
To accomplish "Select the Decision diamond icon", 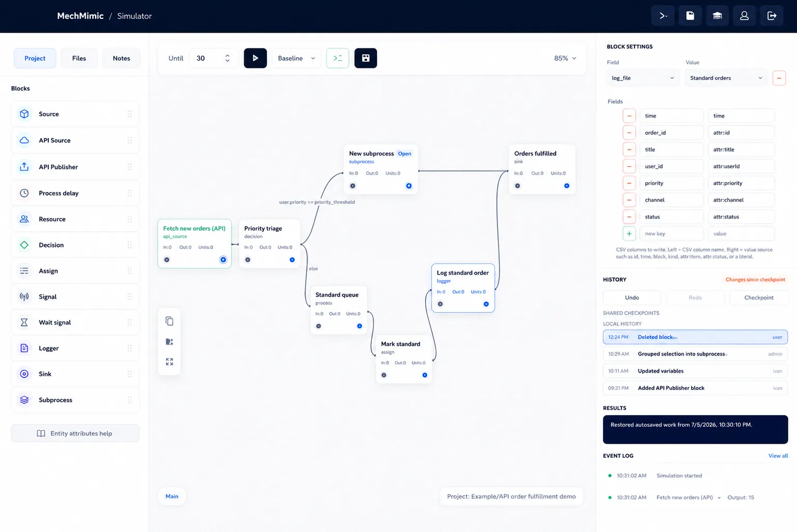I will pyautogui.click(x=24, y=245).
